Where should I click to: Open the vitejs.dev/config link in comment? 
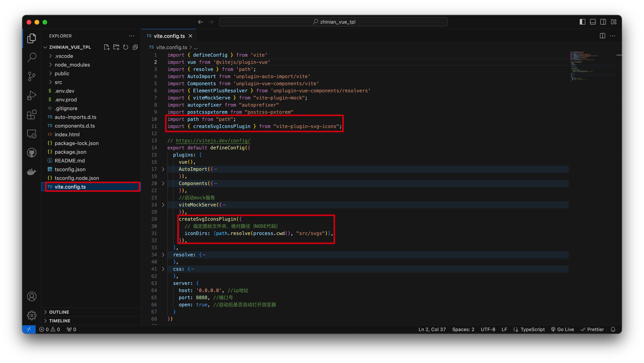[213, 141]
